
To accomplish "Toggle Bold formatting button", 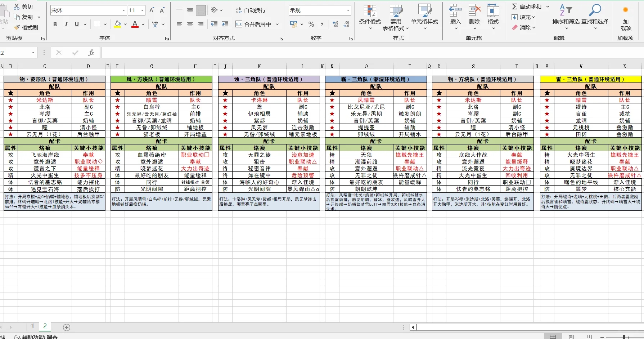I will pos(55,24).
